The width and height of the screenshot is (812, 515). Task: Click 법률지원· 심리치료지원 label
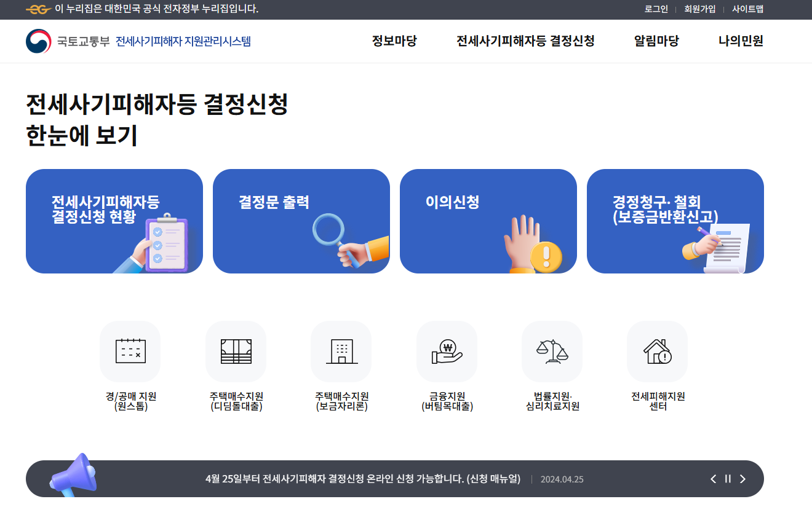click(x=552, y=401)
